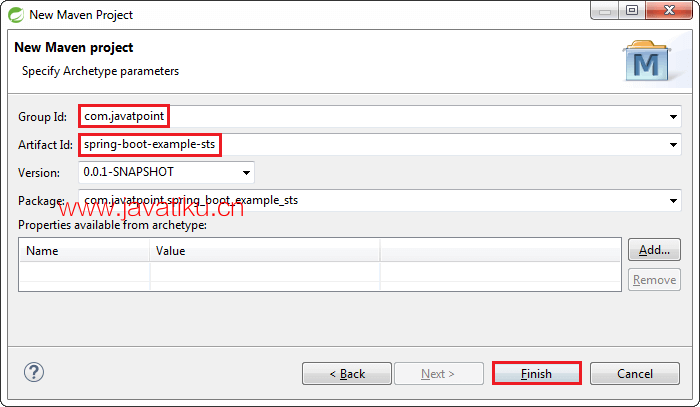Click the Name column header

(x=84, y=251)
